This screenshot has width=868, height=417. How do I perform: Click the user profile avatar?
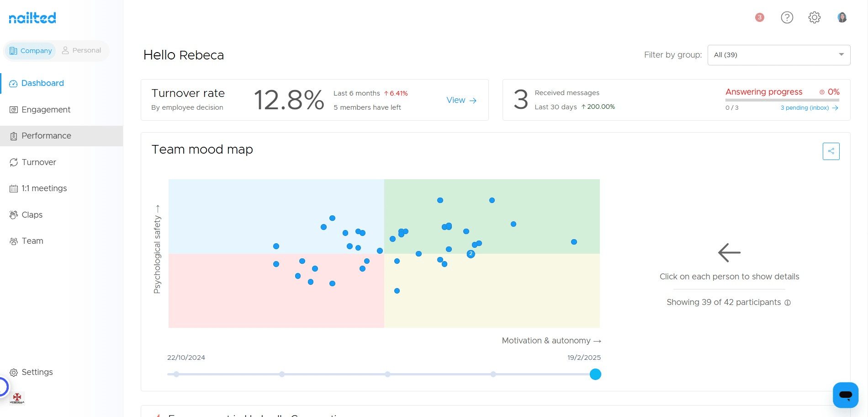842,17
